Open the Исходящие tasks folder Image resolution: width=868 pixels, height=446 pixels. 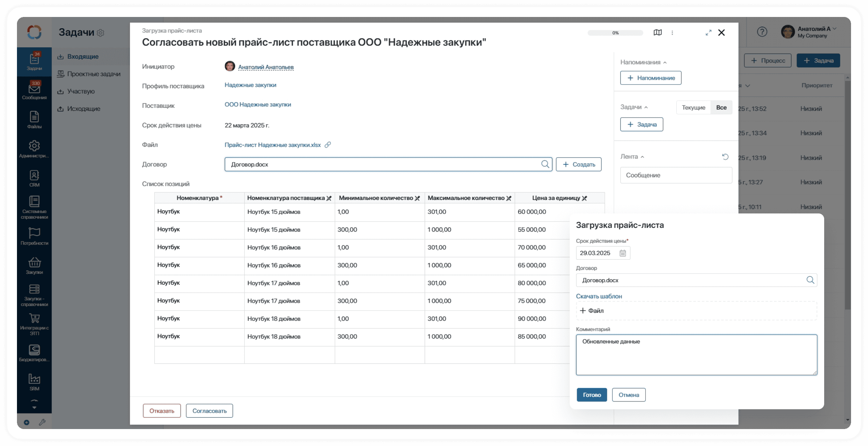84,109
